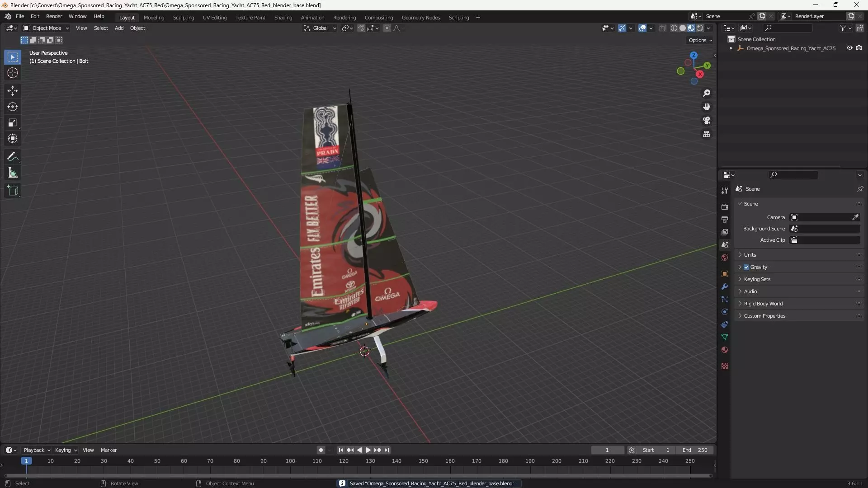Select the Measure tool

point(13,173)
